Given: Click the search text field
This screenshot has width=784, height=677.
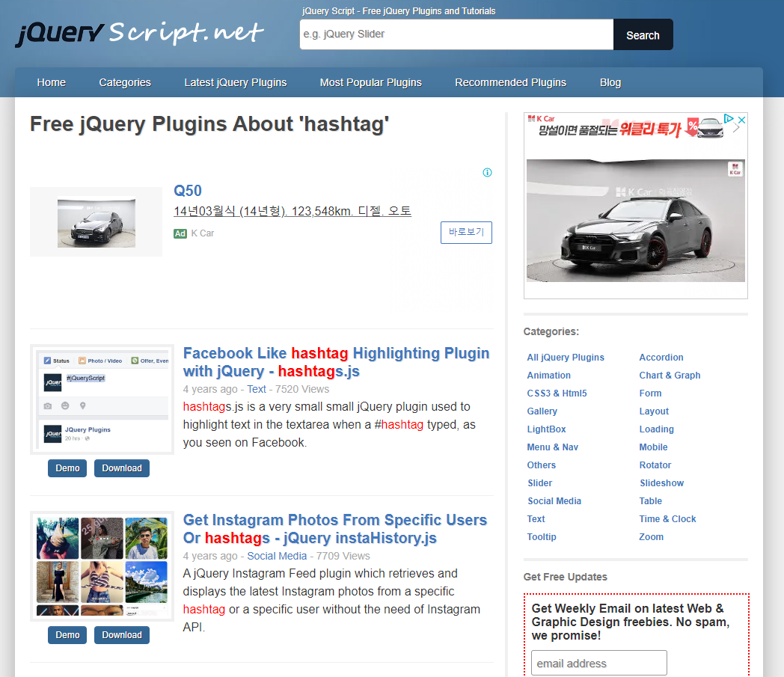Looking at the screenshot, I should (456, 34).
